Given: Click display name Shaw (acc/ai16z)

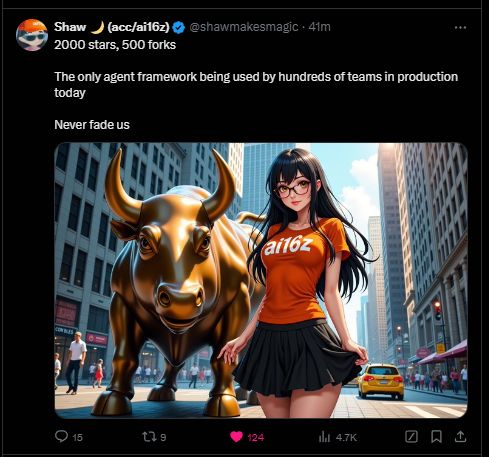Looking at the screenshot, I should coord(112,27).
